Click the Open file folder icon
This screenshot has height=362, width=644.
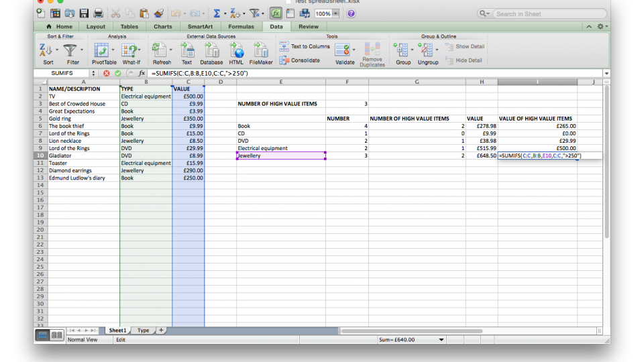point(69,13)
